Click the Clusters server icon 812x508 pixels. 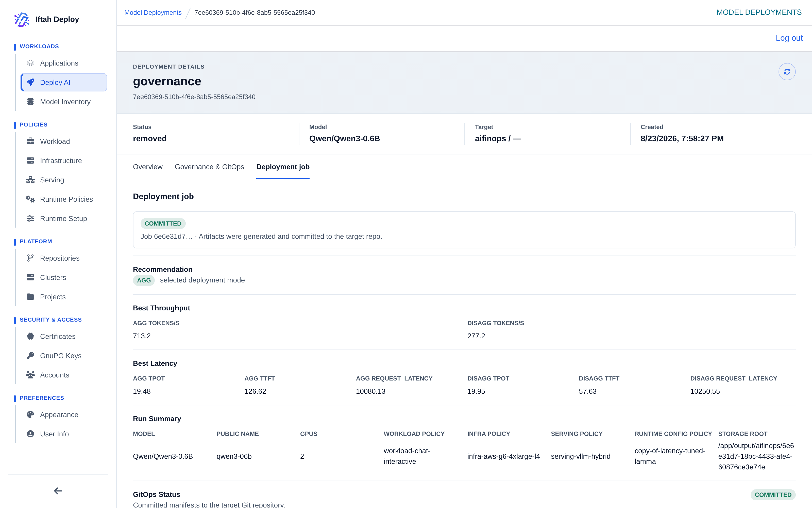click(30, 278)
